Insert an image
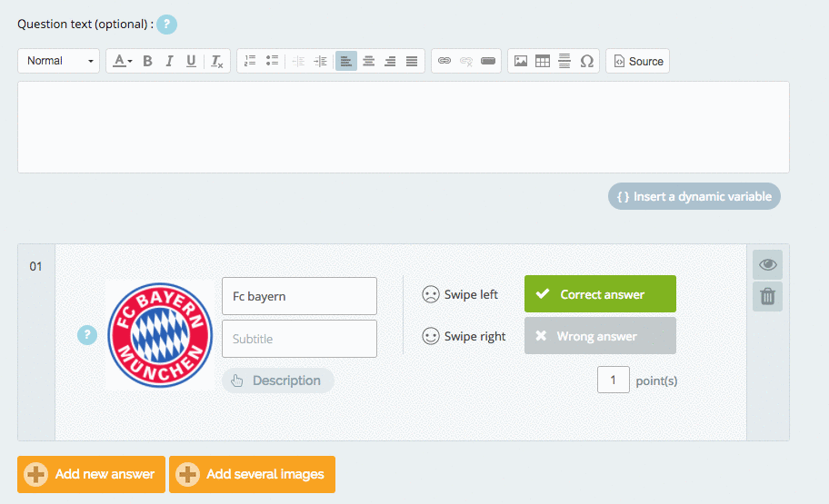 [x=521, y=61]
